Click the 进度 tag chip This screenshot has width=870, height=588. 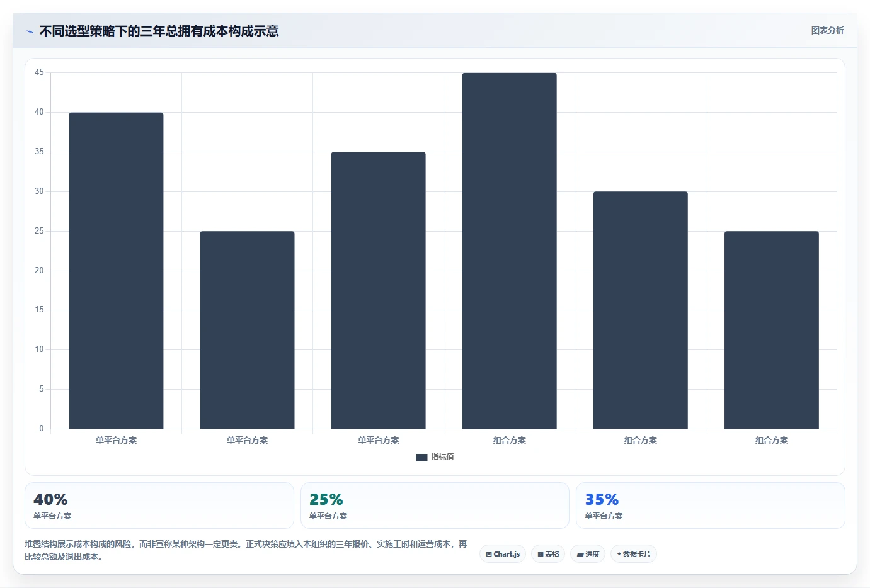point(588,554)
